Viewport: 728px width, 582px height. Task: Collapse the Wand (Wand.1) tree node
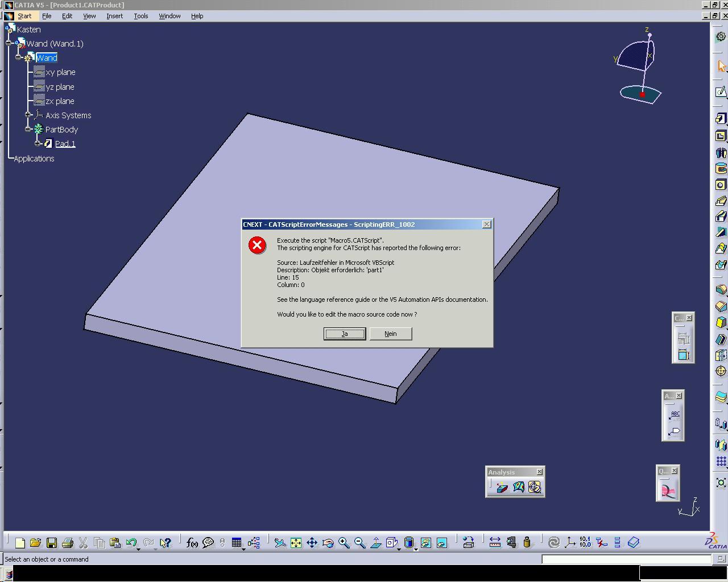pos(9,43)
